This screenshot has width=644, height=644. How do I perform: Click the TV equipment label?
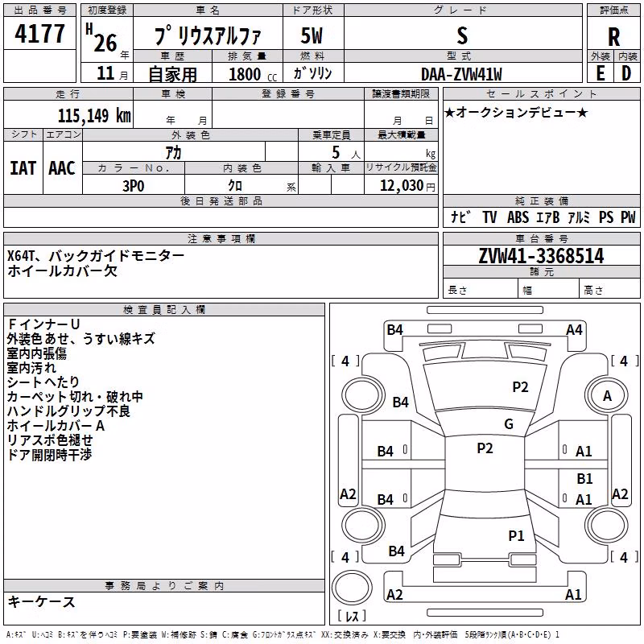click(489, 217)
